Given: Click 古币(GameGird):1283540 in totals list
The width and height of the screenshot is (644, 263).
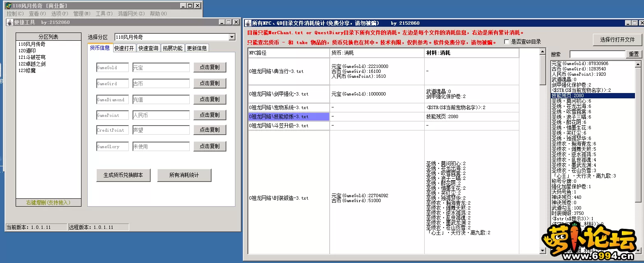Looking at the screenshot, I should [x=579, y=69].
